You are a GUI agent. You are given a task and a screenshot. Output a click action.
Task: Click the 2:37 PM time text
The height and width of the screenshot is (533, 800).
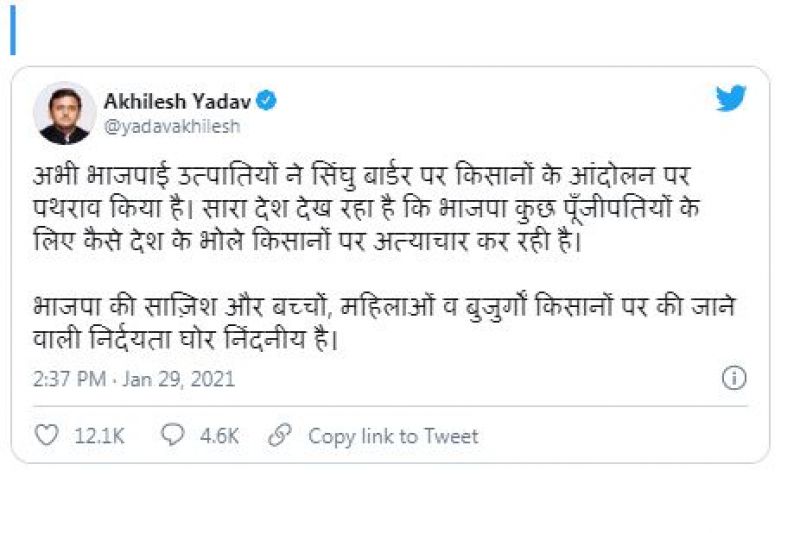click(x=66, y=379)
